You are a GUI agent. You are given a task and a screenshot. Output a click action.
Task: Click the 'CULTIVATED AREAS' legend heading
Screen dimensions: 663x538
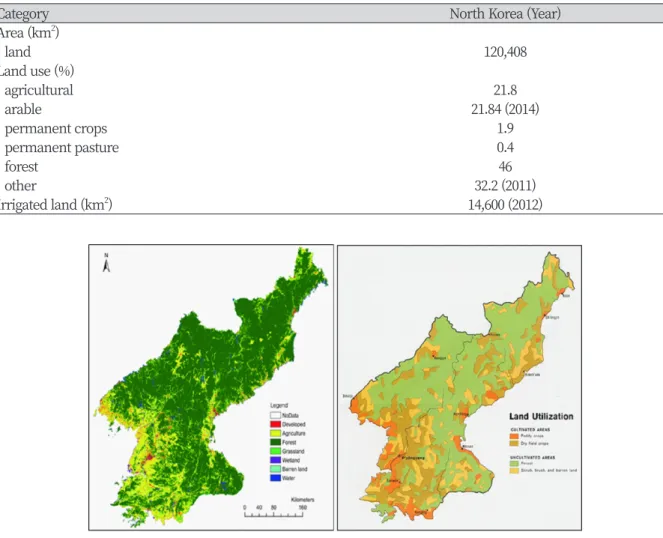(530, 430)
